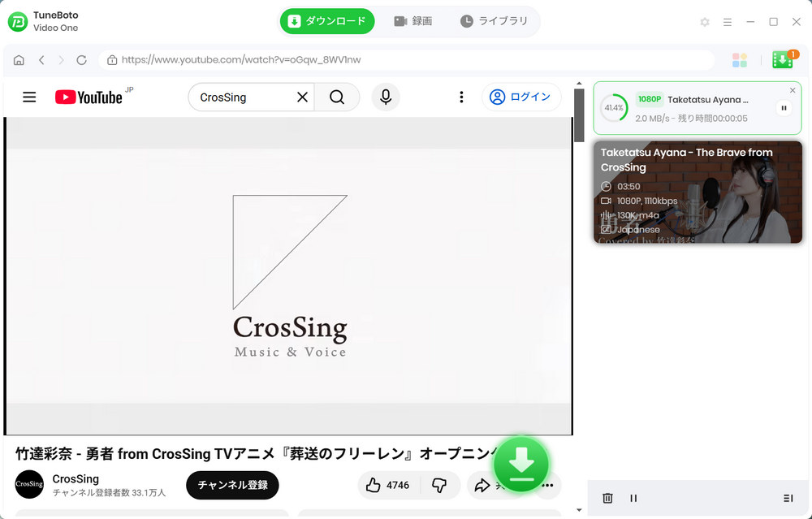This screenshot has width=812, height=519.
Task: Click the '1080P, 1110kbps' info line
Action: 647,201
